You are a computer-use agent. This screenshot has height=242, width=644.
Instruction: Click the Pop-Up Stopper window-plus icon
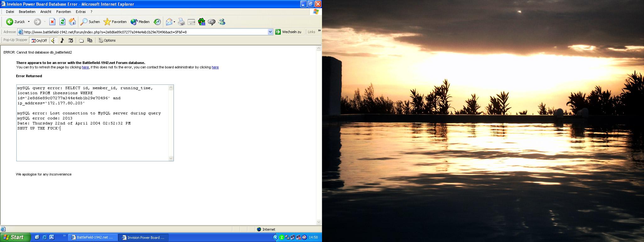pos(71,40)
